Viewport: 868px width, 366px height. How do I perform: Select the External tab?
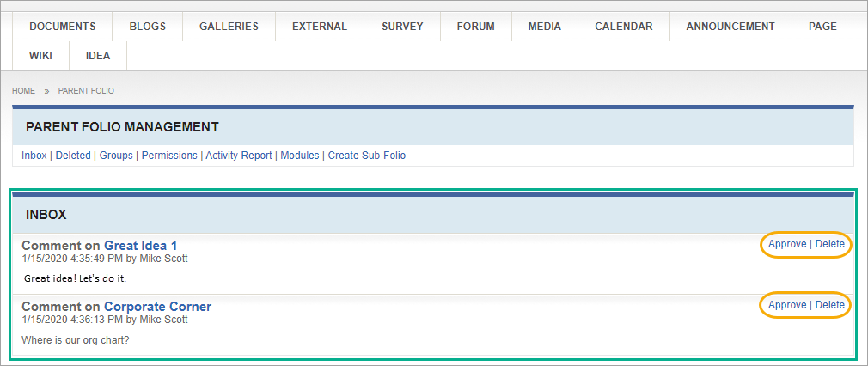click(320, 27)
